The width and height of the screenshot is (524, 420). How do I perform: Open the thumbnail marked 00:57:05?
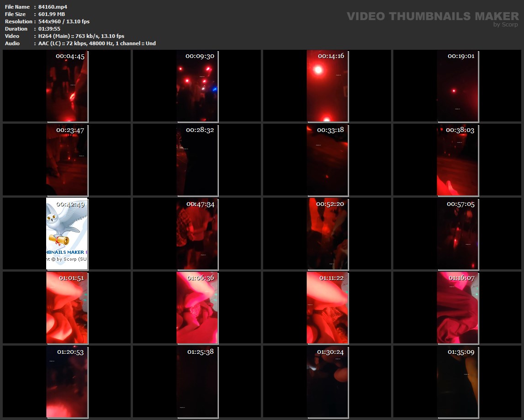[x=458, y=234]
